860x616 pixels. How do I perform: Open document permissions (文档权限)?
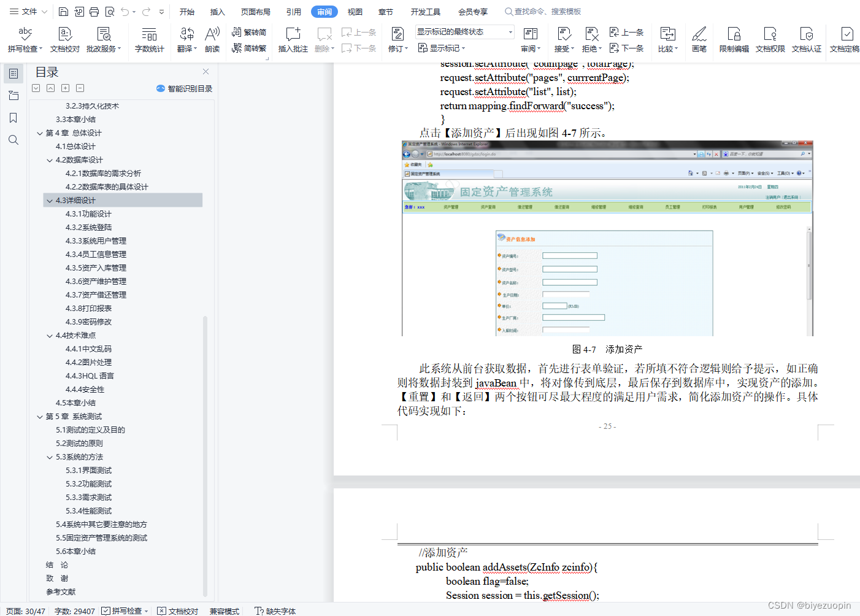point(770,39)
